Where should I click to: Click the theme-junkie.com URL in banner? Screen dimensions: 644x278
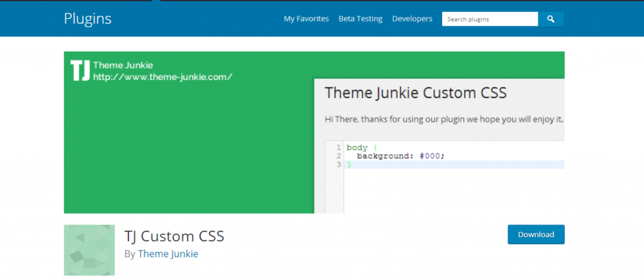point(163,77)
